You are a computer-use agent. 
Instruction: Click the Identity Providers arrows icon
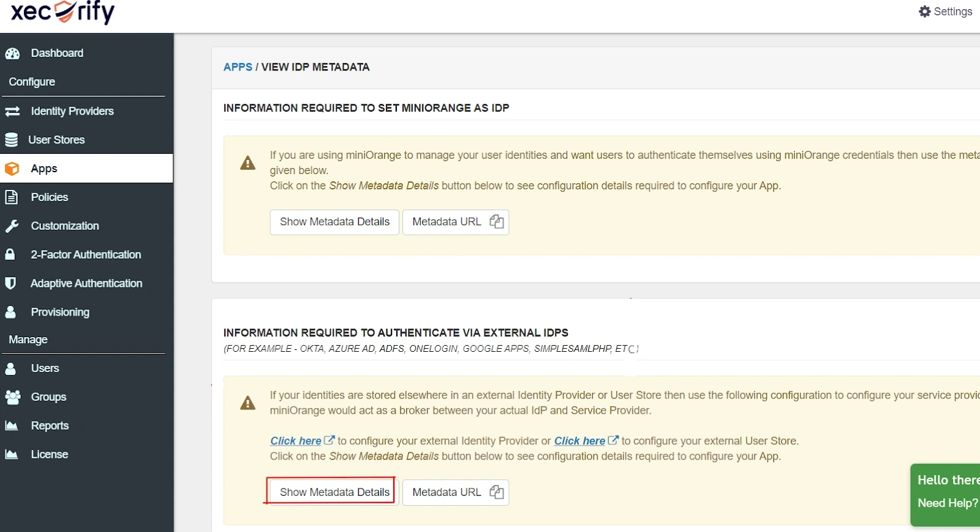point(12,111)
